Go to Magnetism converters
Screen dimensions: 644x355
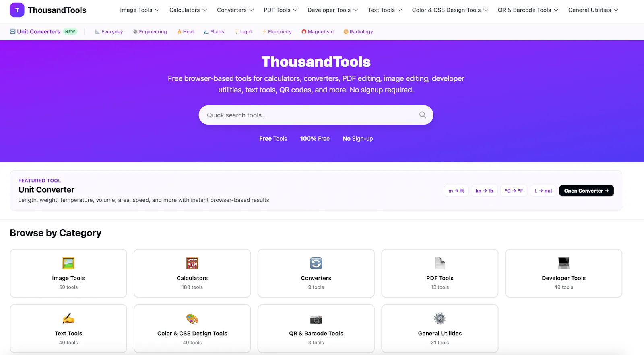[x=318, y=32]
